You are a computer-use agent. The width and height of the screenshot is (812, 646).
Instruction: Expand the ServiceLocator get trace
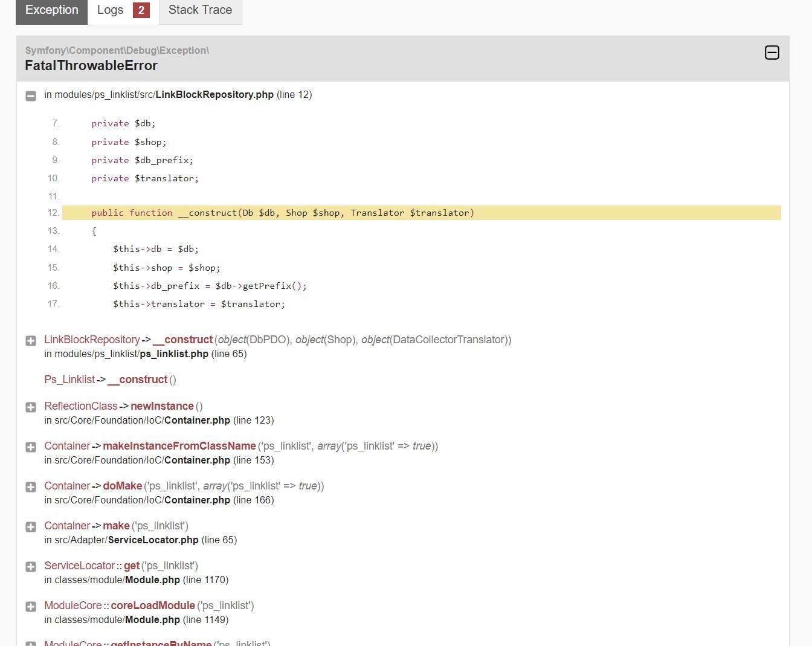[x=31, y=567]
